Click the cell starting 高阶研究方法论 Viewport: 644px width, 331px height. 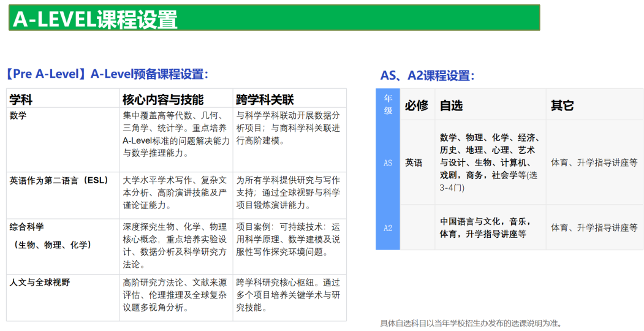coord(176,298)
